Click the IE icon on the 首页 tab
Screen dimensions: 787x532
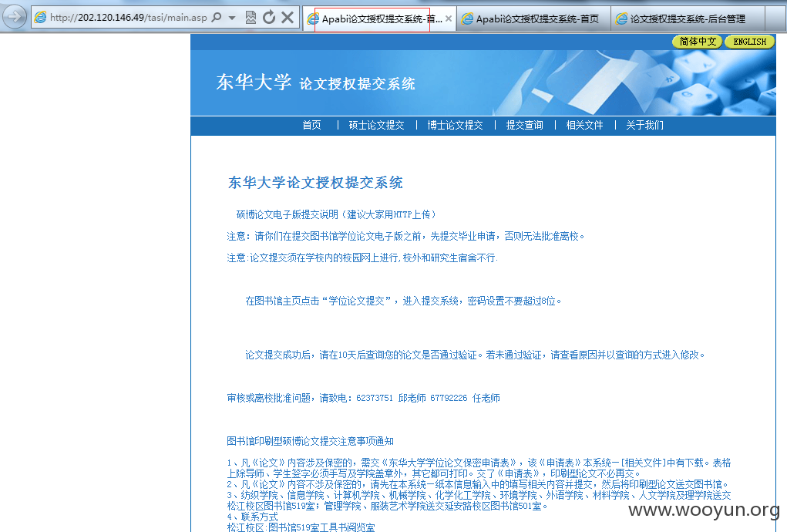(467, 19)
